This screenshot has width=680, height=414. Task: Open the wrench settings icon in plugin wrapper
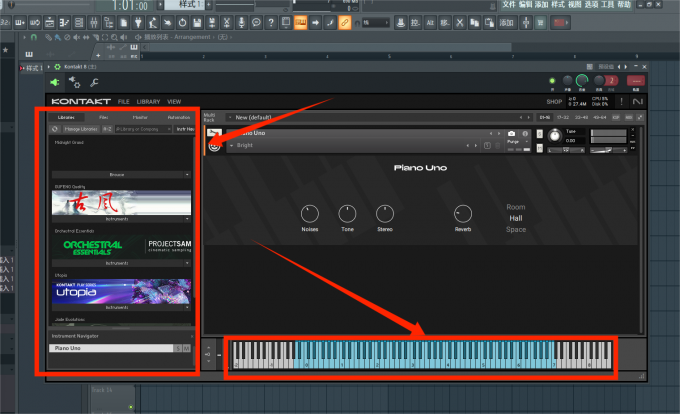[94, 82]
